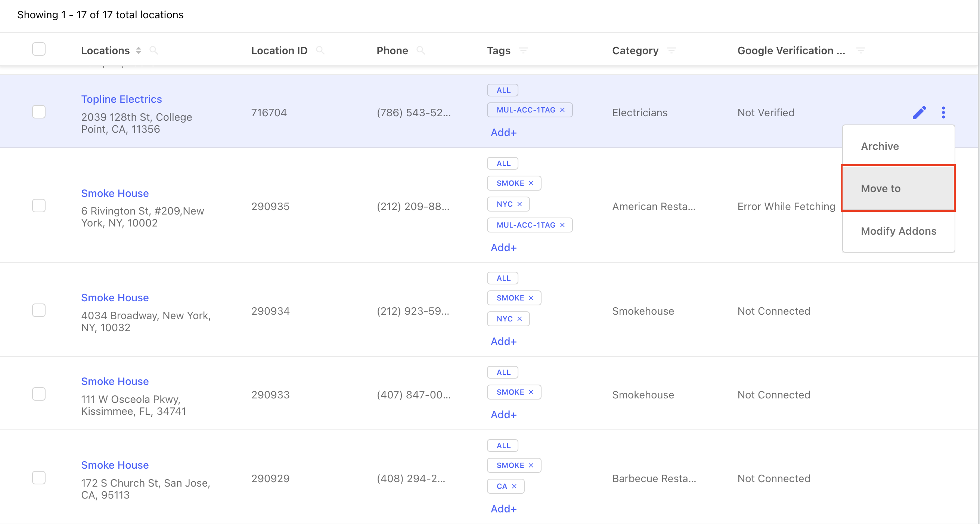Check the Smoke House 6 Rivington St checkbox

click(39, 206)
